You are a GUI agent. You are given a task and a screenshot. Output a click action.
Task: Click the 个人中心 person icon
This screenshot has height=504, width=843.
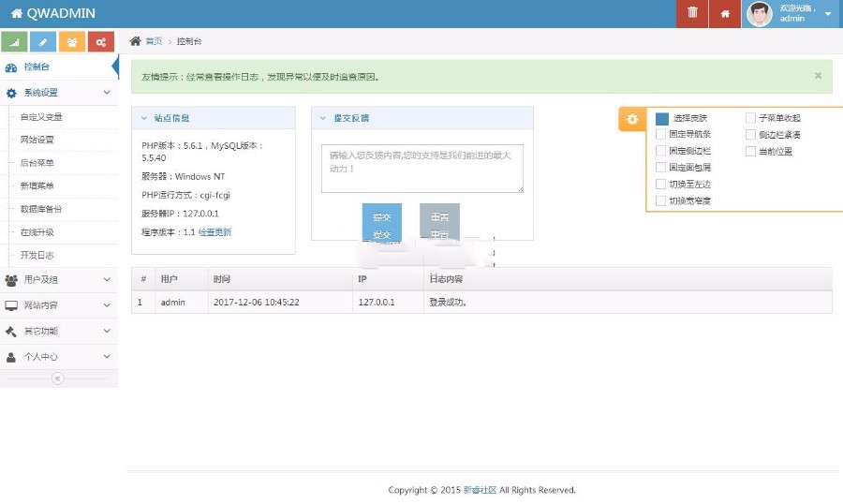pyautogui.click(x=10, y=357)
